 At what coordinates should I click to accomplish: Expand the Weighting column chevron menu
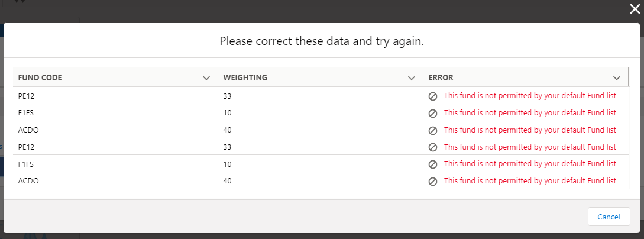point(412,77)
